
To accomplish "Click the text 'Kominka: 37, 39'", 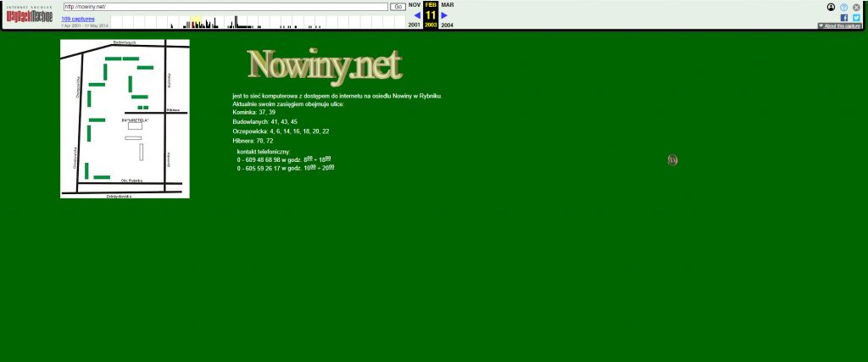I will click(x=254, y=113).
